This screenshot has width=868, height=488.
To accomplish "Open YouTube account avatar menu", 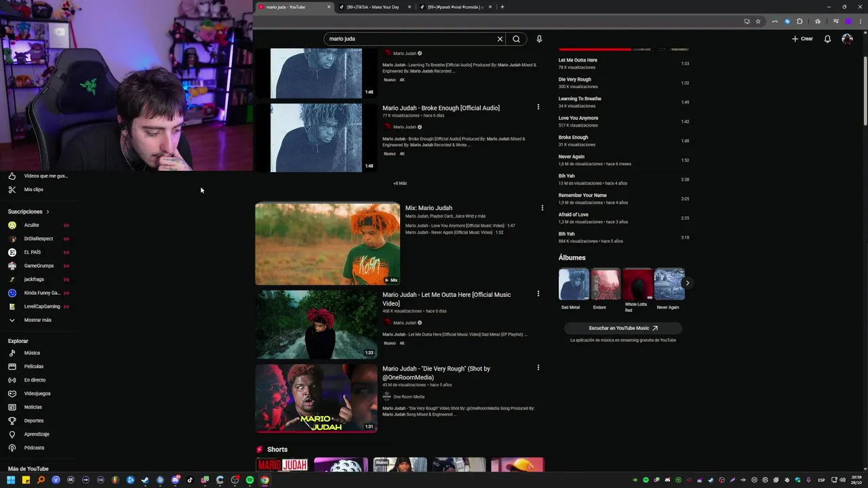I will pos(847,39).
